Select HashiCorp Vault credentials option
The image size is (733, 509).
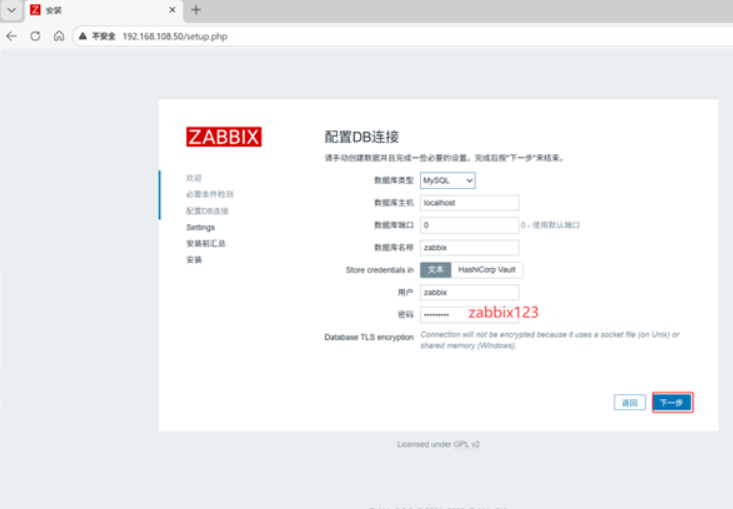tap(487, 270)
